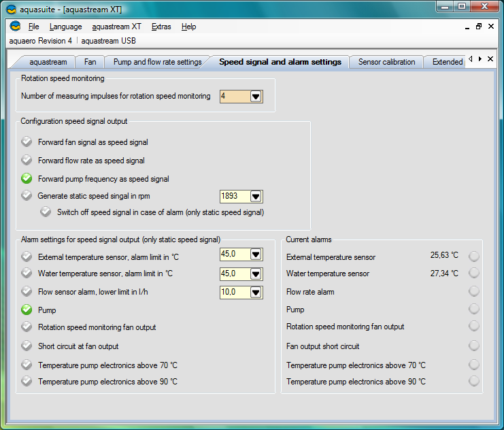Image resolution: width=504 pixels, height=430 pixels.
Task: Click Rotation speed monitoring fan output indicator
Action: click(474, 326)
